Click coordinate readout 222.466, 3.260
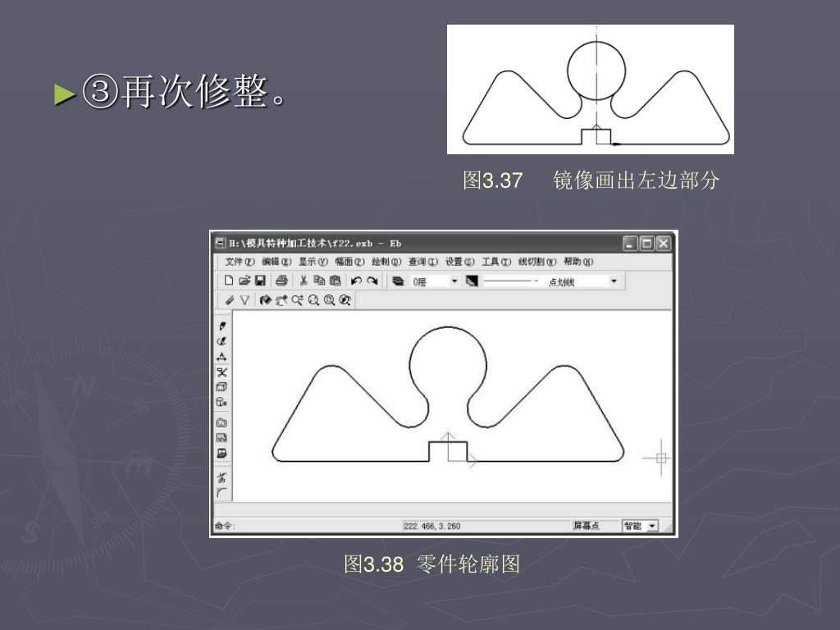840x630 pixels. (x=431, y=526)
